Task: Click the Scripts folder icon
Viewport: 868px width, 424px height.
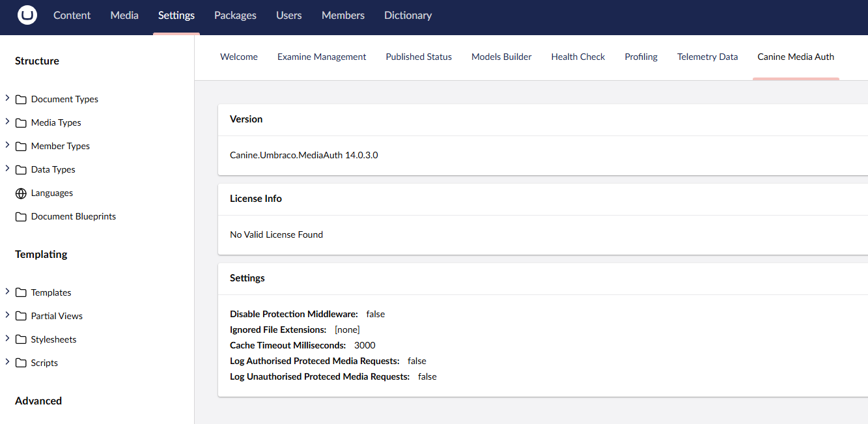Action: 21,363
